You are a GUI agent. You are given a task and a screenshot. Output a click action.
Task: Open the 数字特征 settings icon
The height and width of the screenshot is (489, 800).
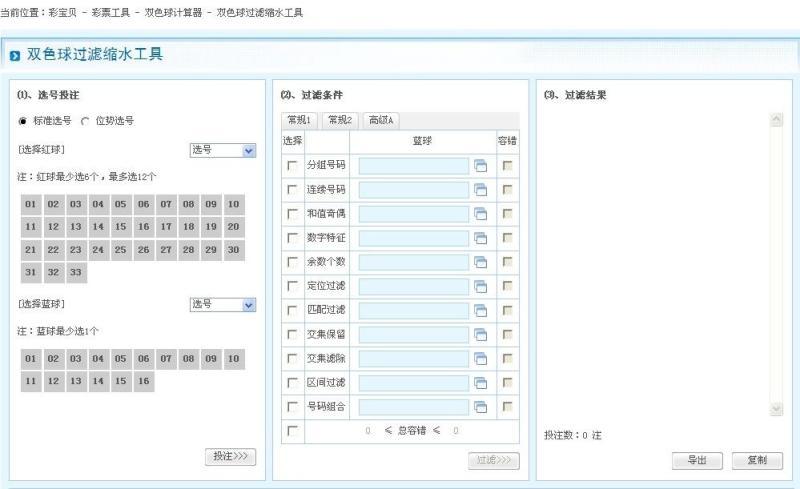pos(480,238)
